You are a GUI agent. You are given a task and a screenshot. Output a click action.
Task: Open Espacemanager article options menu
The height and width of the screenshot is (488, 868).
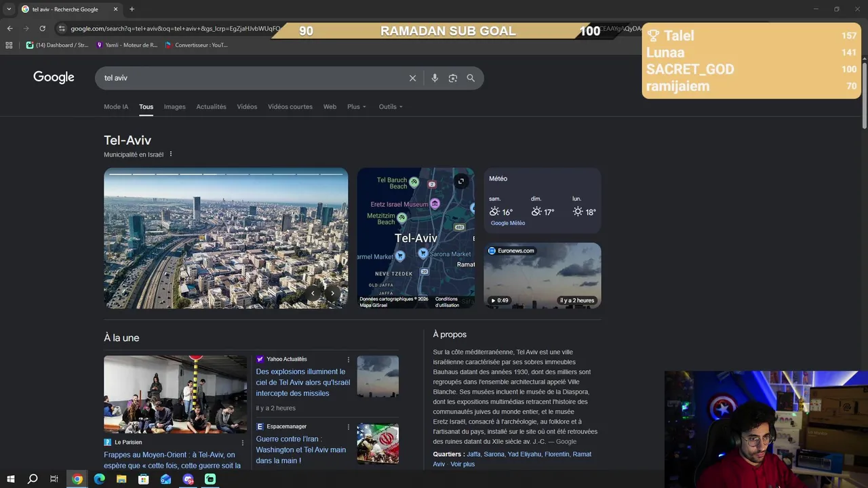coord(349,426)
